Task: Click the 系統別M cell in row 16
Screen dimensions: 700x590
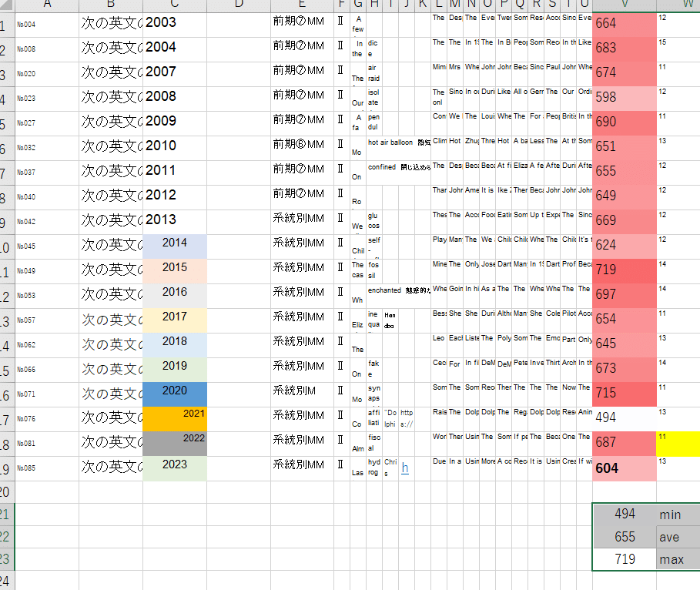Action: tap(302, 394)
